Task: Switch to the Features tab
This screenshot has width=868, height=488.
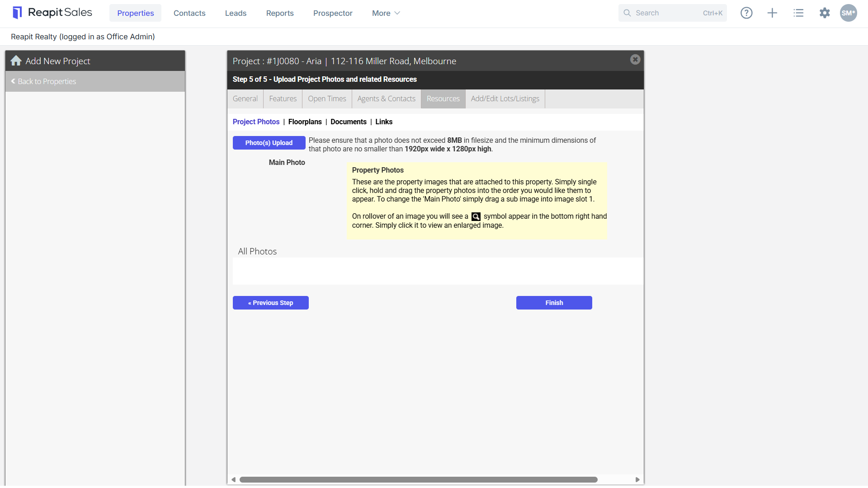Action: (x=283, y=99)
